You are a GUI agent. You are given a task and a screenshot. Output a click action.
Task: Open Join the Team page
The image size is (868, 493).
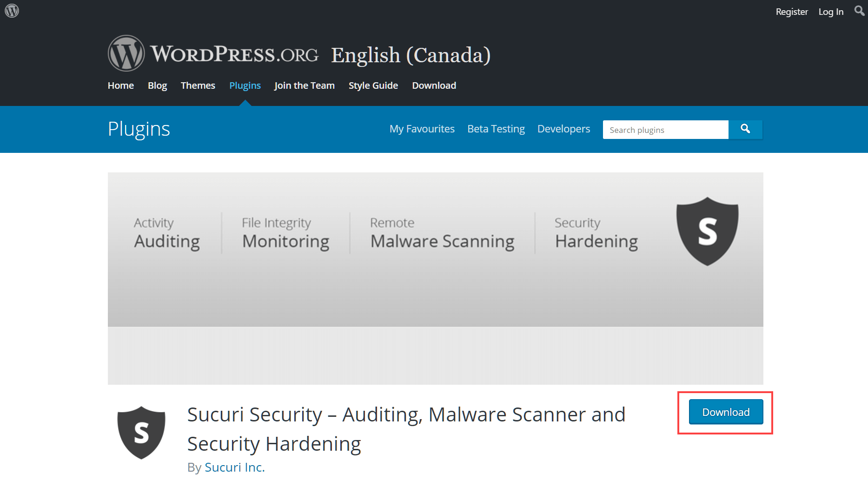pos(305,85)
